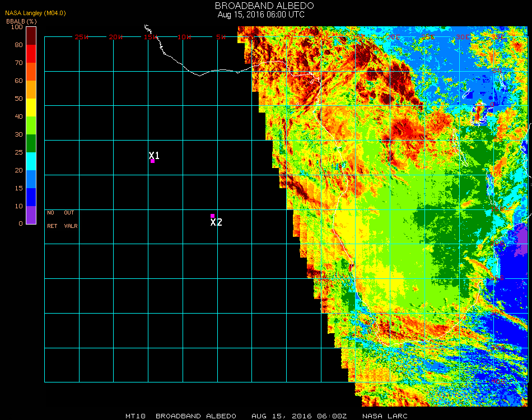Pick the dark green 25-30 colorbar segment
The image size is (532, 420).
point(31,143)
